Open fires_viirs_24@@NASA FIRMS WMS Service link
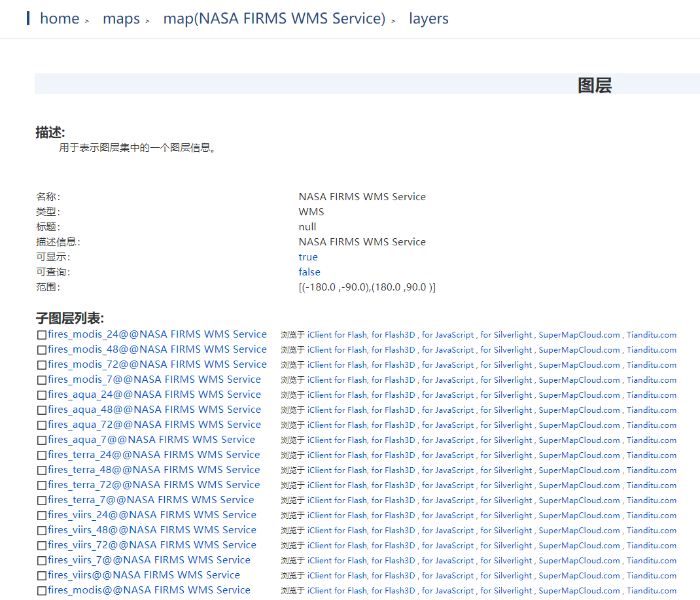This screenshot has width=700, height=600. pos(152,515)
